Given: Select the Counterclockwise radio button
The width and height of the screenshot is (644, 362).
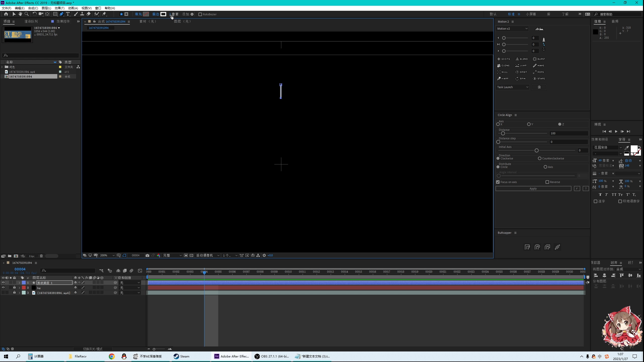Looking at the screenshot, I should [x=540, y=158].
